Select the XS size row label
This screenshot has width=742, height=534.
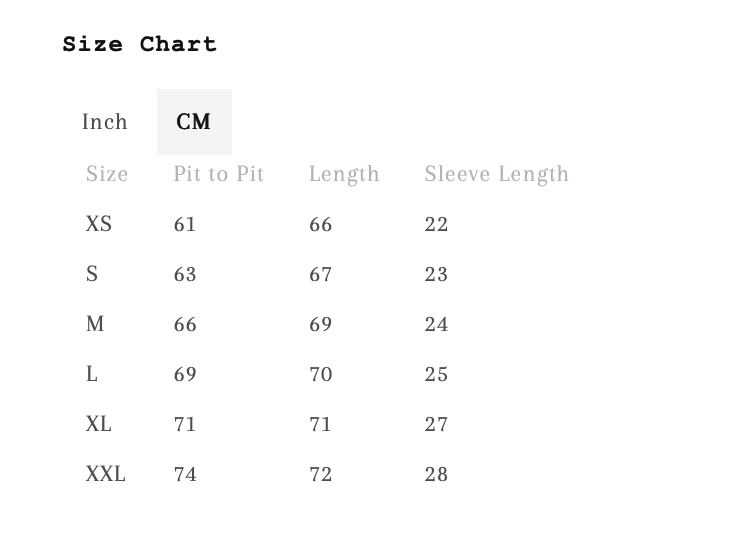click(x=99, y=224)
